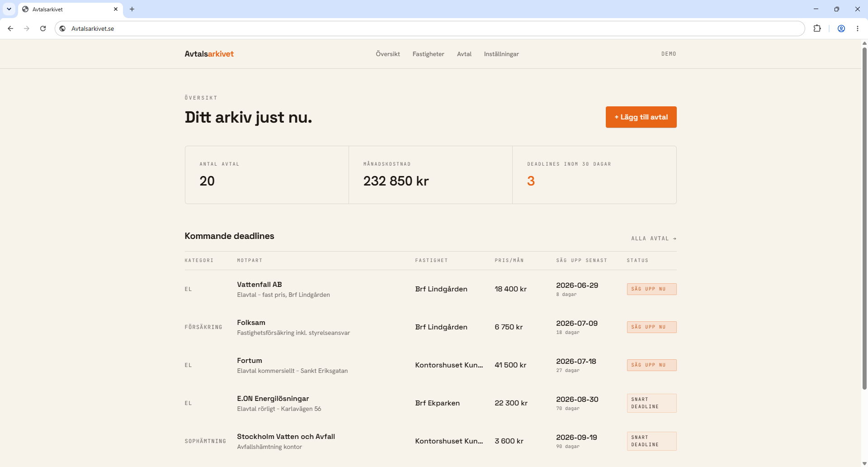Viewport: 868px width, 467px height.
Task: Open the Chrome three-dot menu
Action: [x=858, y=29]
